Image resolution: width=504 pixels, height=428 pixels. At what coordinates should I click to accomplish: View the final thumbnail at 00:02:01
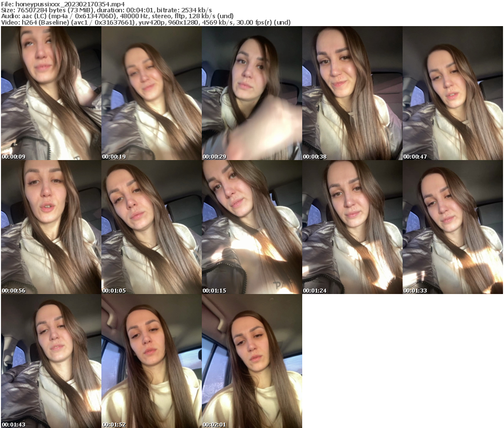coord(251,361)
